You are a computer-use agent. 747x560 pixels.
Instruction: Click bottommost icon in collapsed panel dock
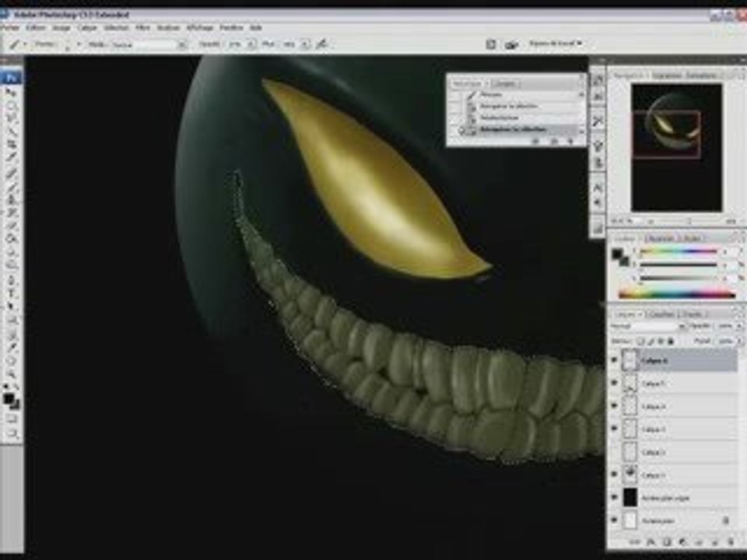(x=598, y=228)
